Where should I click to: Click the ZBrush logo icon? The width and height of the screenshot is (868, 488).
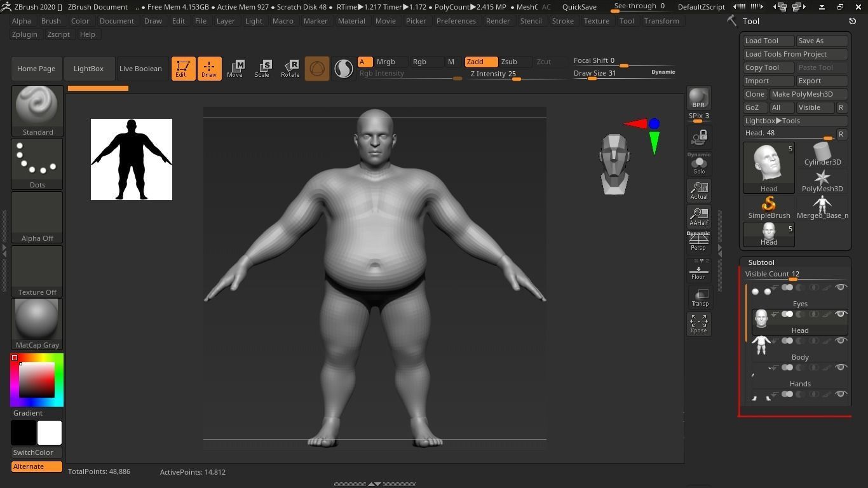point(6,6)
